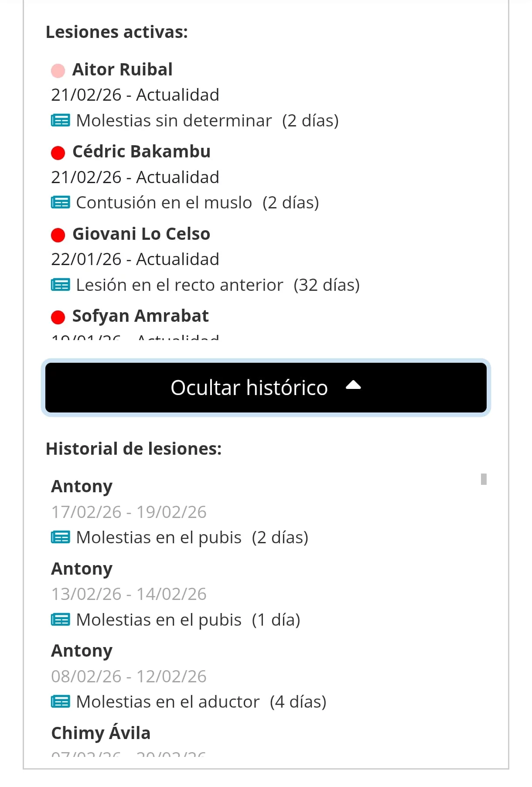Click red status dot beside Sofyan Amrabat
Screen dimensions: 532x787
[58, 317]
